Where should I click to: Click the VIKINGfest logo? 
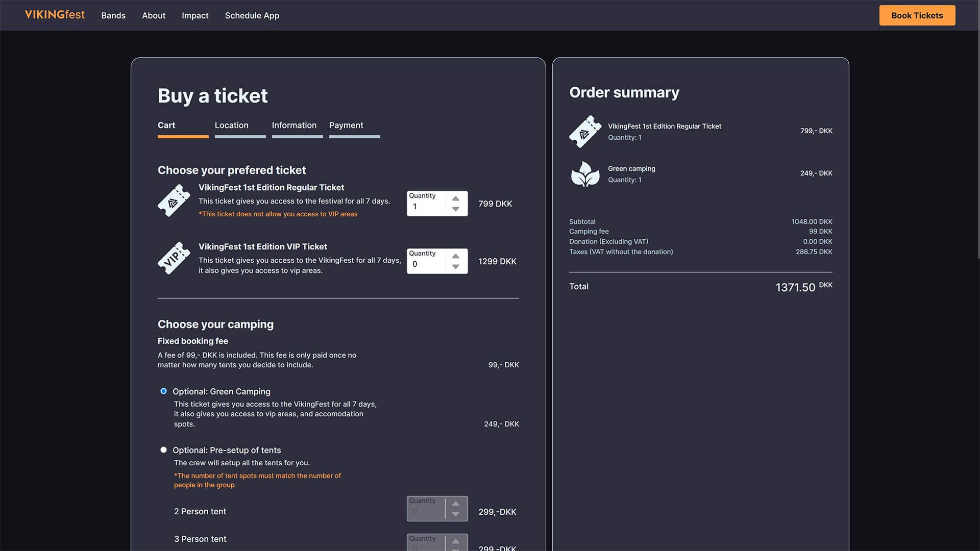[x=55, y=15]
